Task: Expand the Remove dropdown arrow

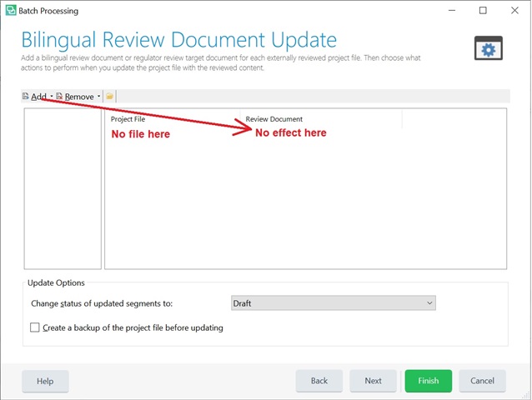Action: tap(98, 97)
